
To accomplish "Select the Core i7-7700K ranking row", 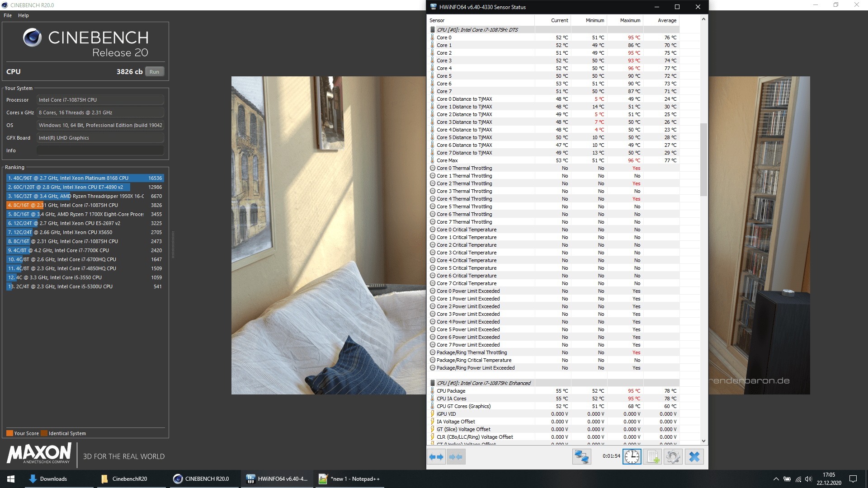I will coord(85,250).
